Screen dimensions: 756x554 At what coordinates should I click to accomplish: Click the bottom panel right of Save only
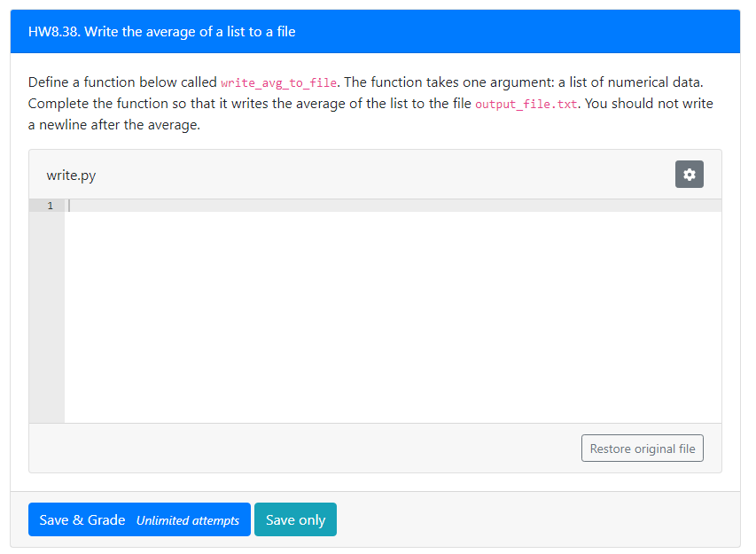click(x=538, y=519)
